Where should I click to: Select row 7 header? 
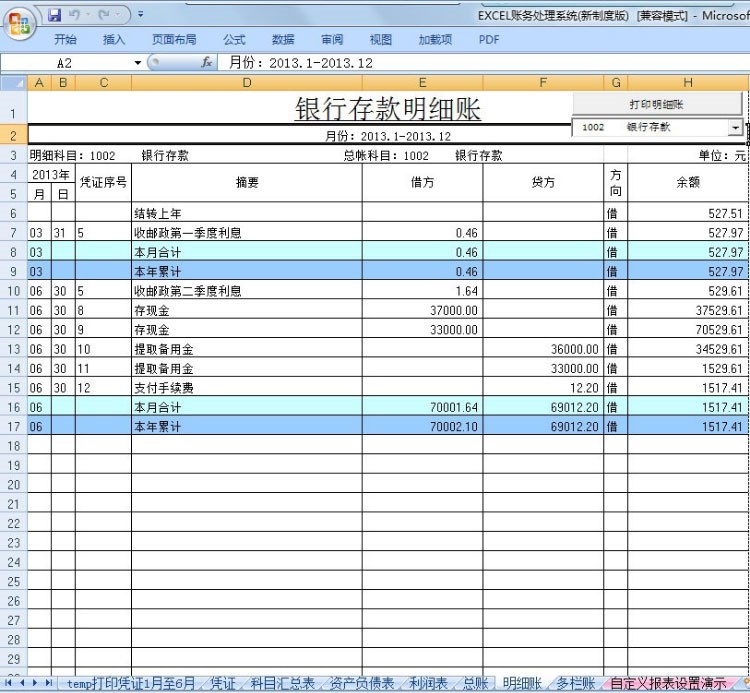coord(14,233)
